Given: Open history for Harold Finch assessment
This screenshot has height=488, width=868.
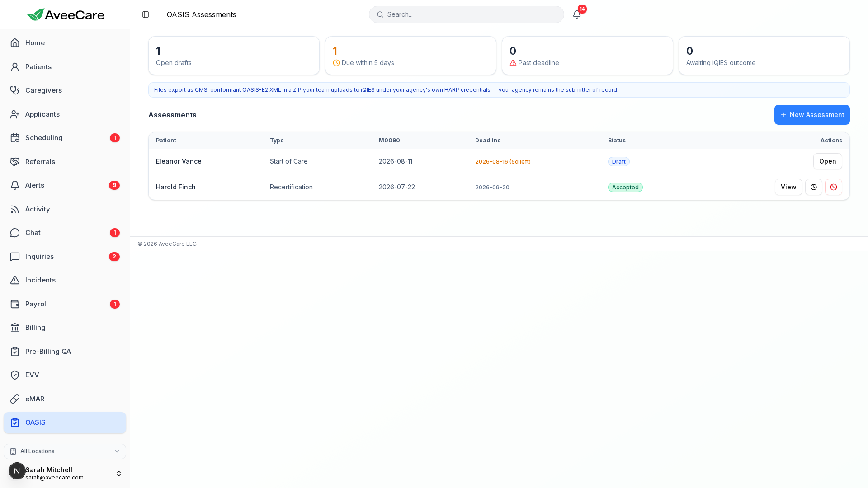Looking at the screenshot, I should coord(814,187).
